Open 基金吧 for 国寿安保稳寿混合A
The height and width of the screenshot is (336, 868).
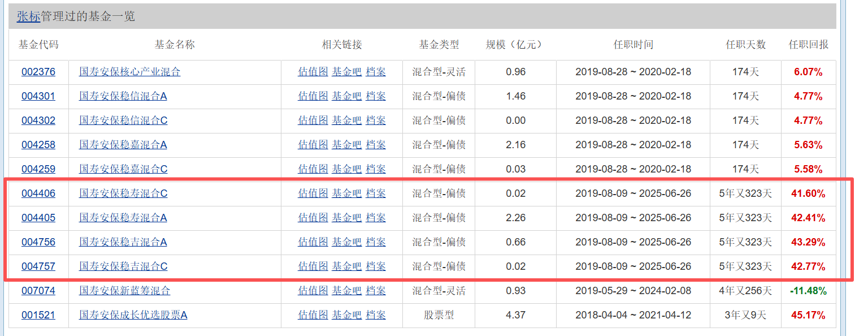[346, 218]
